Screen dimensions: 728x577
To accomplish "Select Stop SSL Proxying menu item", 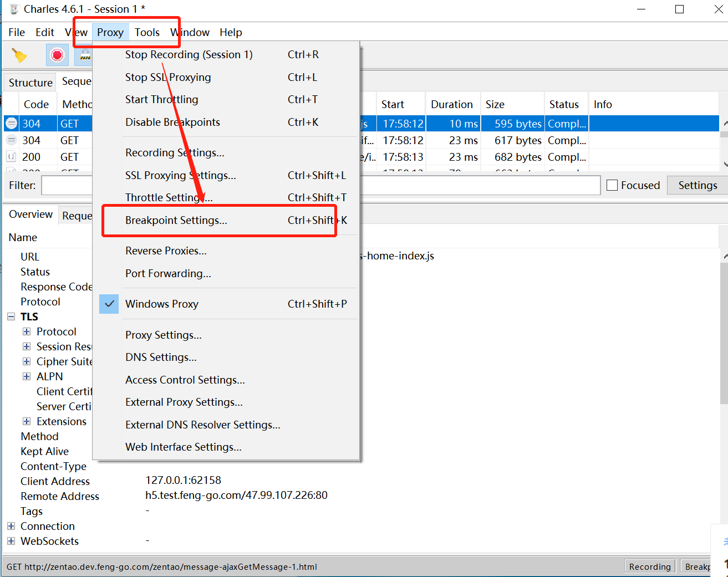I will point(225,77).
